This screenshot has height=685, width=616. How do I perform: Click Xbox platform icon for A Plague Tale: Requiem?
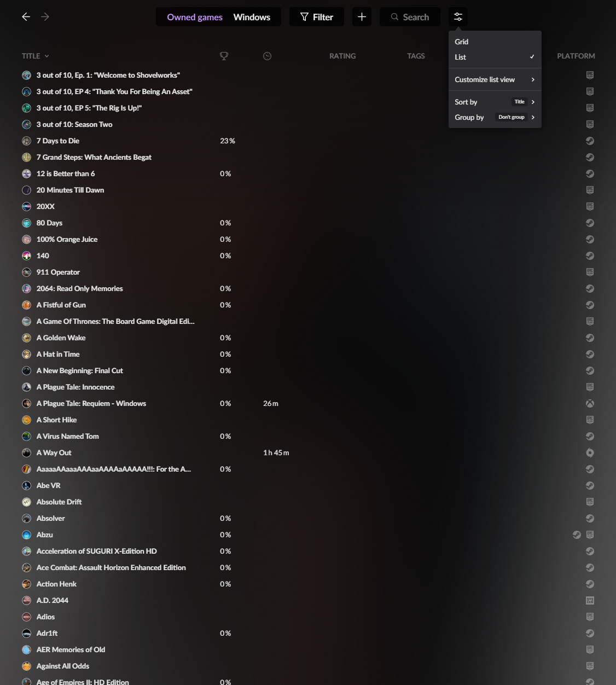point(590,403)
